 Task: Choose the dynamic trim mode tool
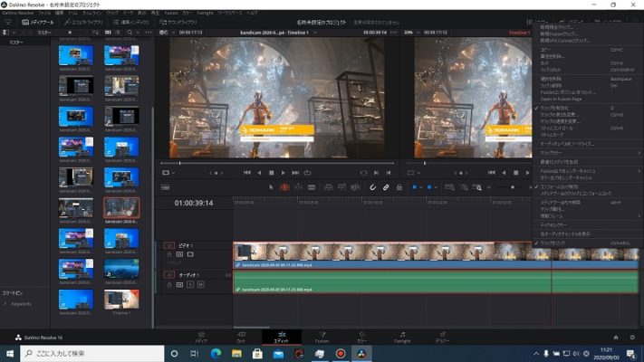[x=298, y=187]
